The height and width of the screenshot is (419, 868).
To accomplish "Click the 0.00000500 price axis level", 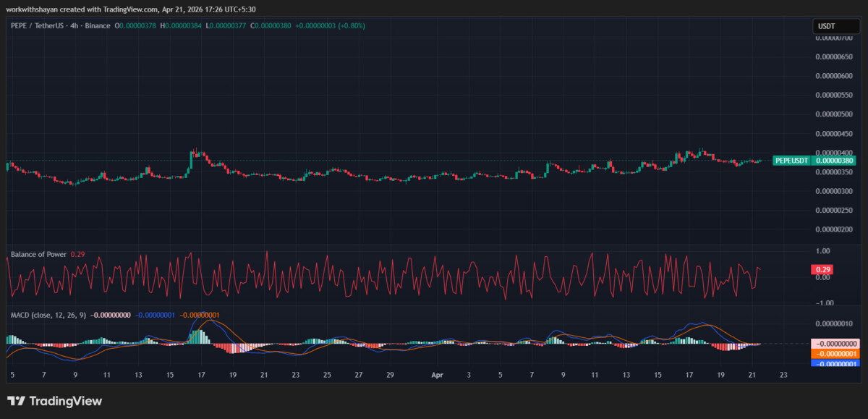I will click(833, 114).
